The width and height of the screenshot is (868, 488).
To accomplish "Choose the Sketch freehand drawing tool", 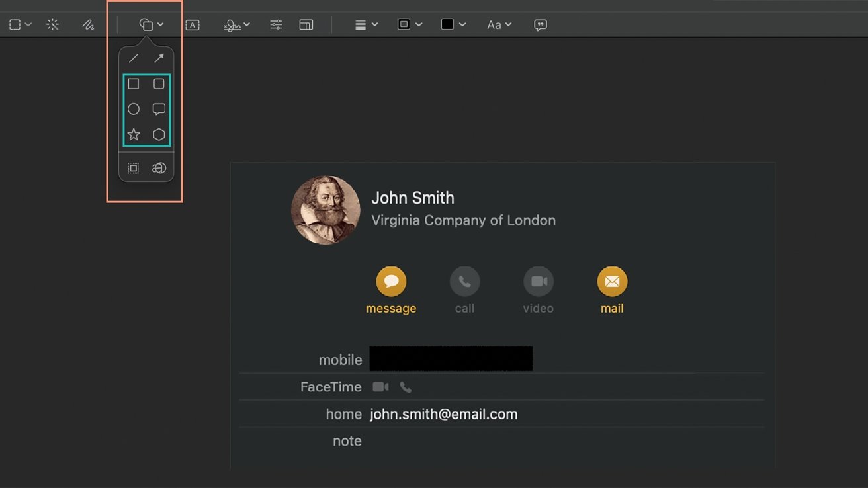I will pos(88,25).
